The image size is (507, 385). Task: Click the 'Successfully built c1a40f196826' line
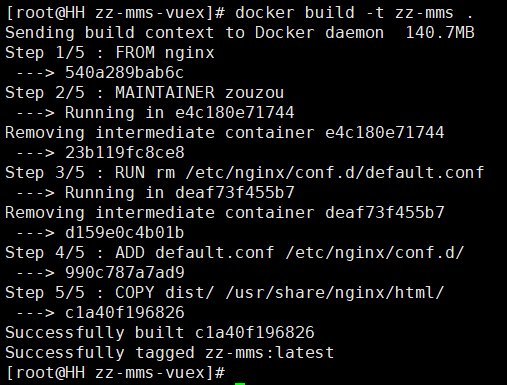pyautogui.click(x=160, y=333)
